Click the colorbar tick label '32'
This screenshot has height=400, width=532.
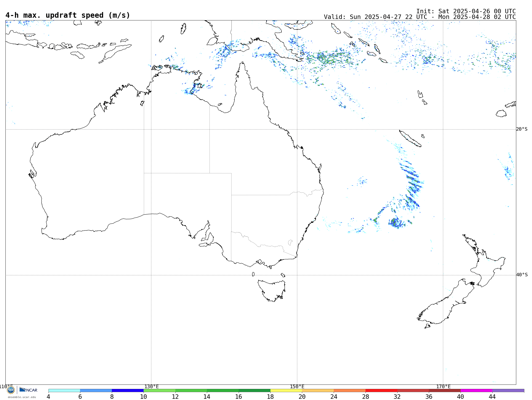[x=397, y=397]
